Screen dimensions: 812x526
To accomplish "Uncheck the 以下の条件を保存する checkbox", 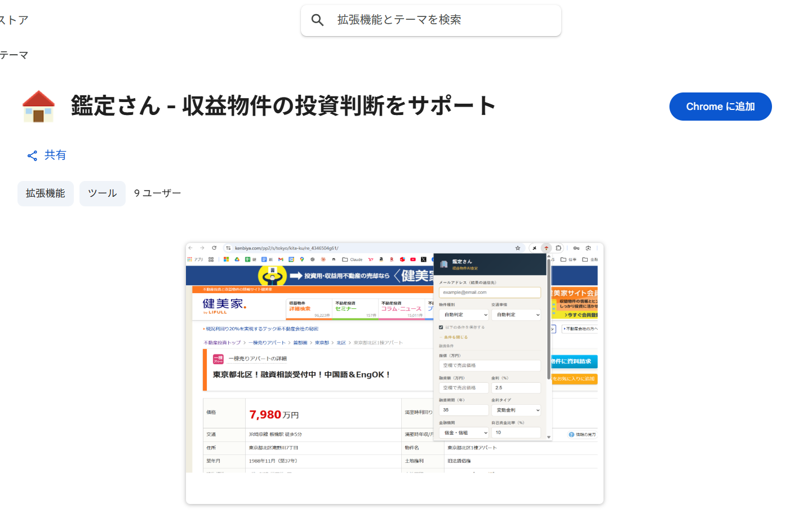I will click(x=441, y=327).
